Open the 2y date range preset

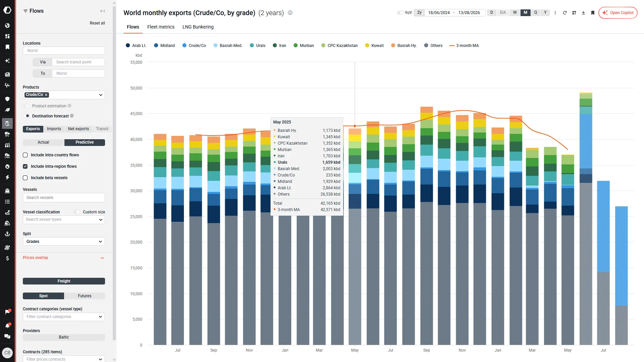click(419, 13)
